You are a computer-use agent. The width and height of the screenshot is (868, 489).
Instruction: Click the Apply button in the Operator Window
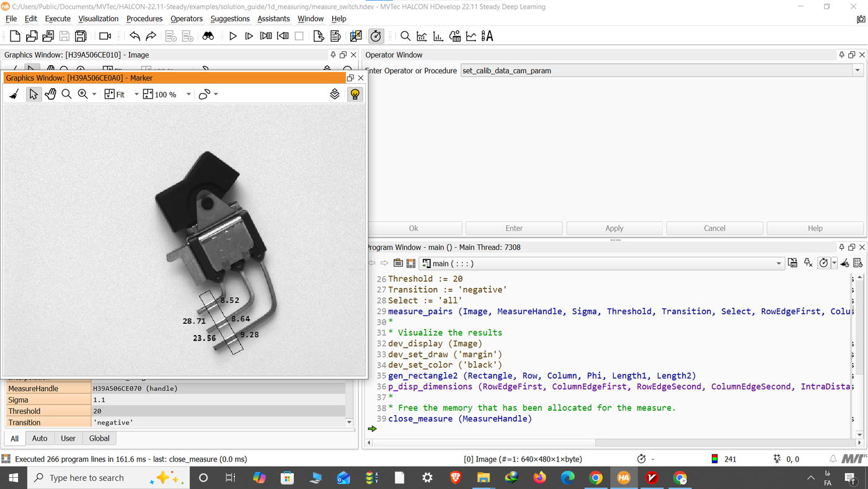click(614, 228)
